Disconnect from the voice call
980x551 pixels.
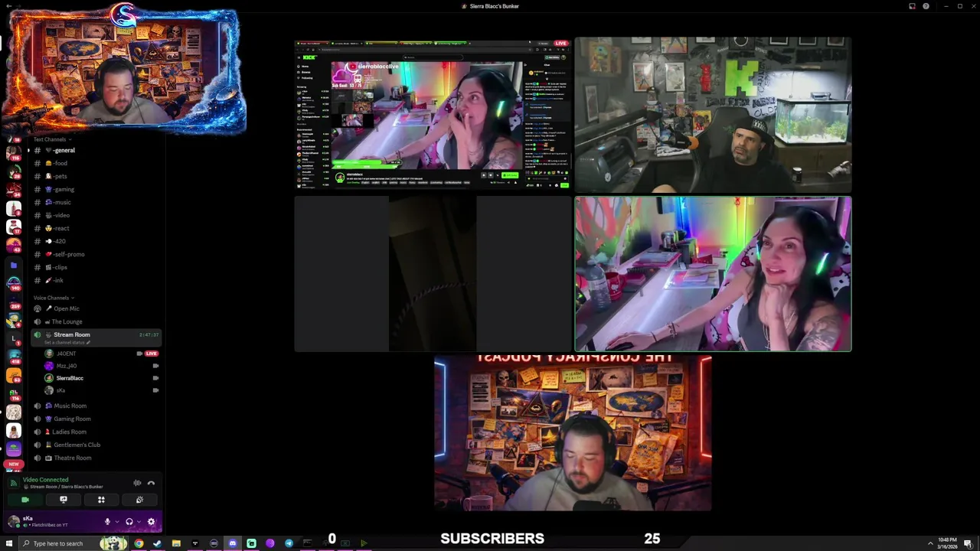tap(151, 483)
